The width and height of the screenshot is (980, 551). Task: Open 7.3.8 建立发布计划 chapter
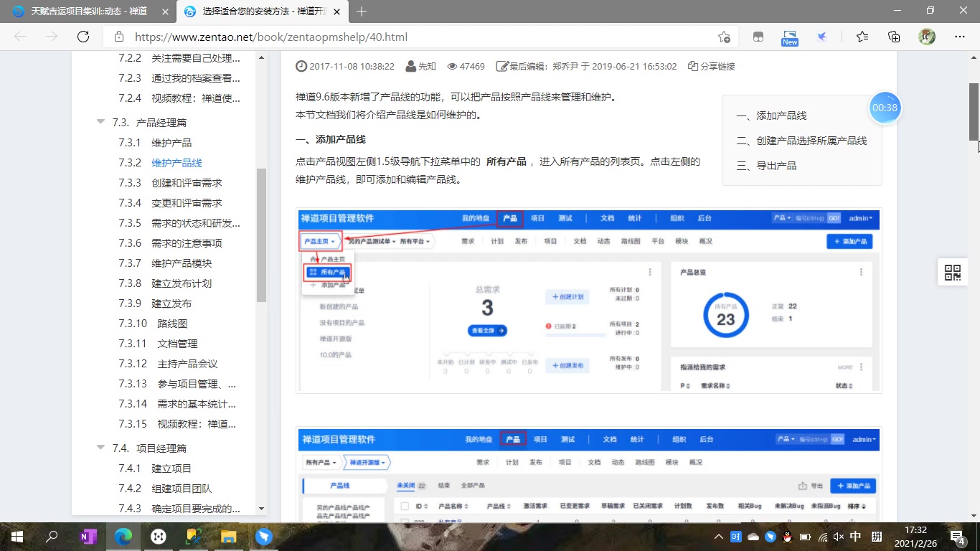(165, 283)
